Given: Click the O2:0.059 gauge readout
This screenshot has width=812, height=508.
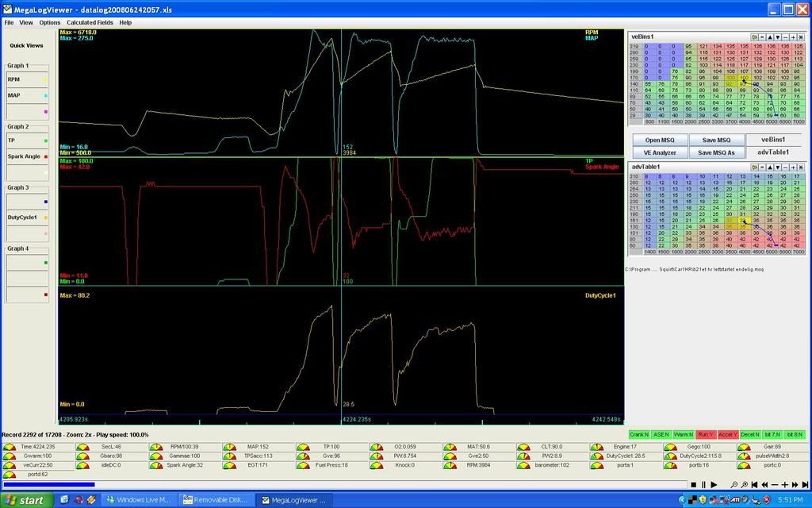Looking at the screenshot, I should click(x=405, y=447).
